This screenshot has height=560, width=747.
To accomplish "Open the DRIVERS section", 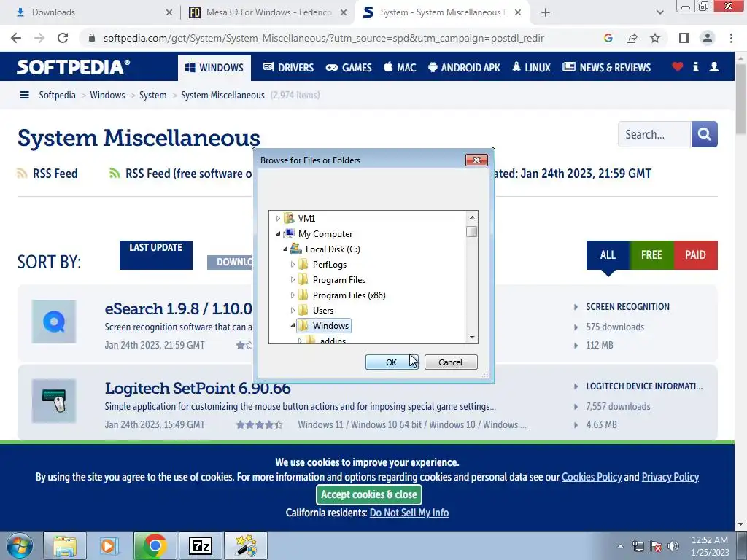I will click(288, 68).
